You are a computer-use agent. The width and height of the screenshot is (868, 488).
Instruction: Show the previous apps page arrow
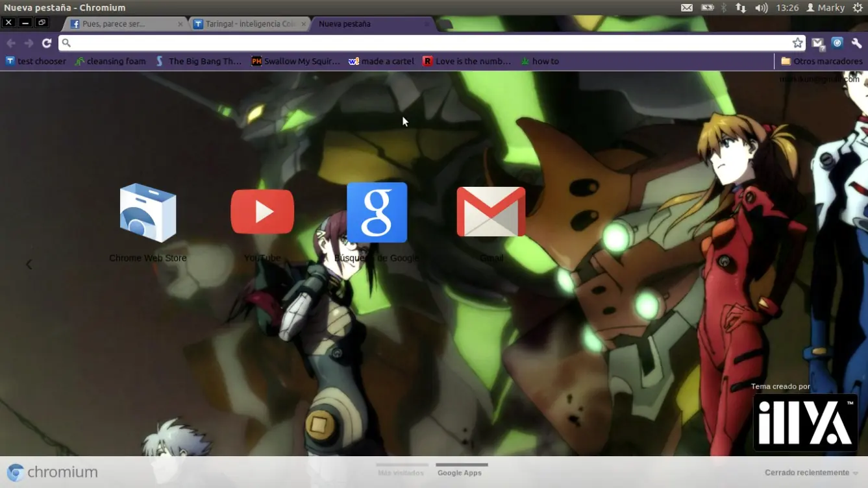tap(29, 264)
